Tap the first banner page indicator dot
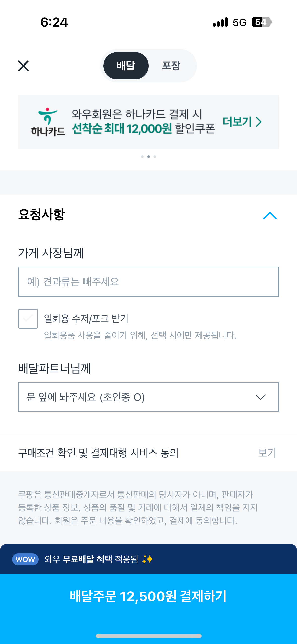297x644 pixels. (x=142, y=157)
